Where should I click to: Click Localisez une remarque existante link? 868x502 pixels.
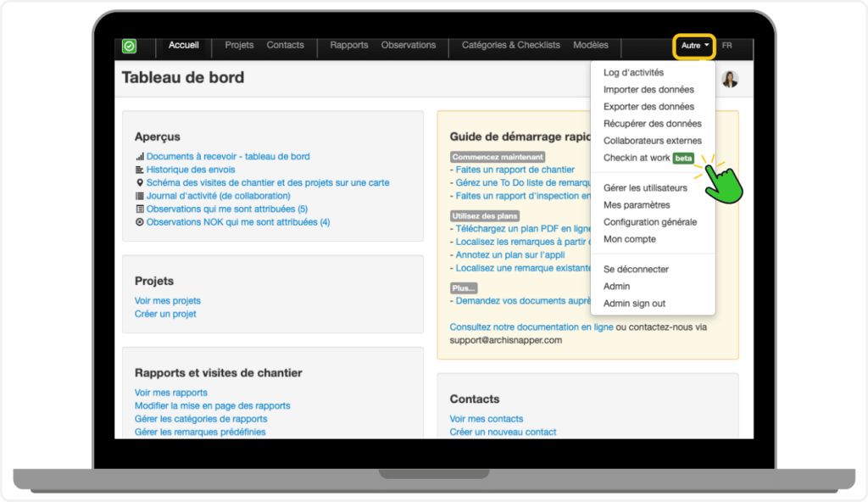tap(522, 268)
